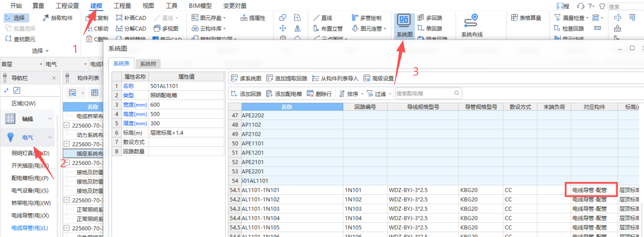Select the 布置立管 riser placement tool
Screen dimensions: 644x237
[x=328, y=28]
